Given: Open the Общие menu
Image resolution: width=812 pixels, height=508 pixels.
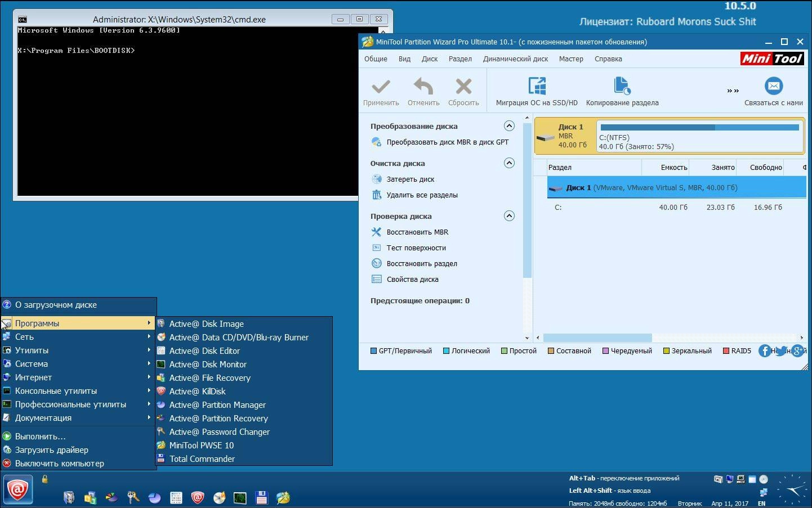Looking at the screenshot, I should pyautogui.click(x=376, y=59).
